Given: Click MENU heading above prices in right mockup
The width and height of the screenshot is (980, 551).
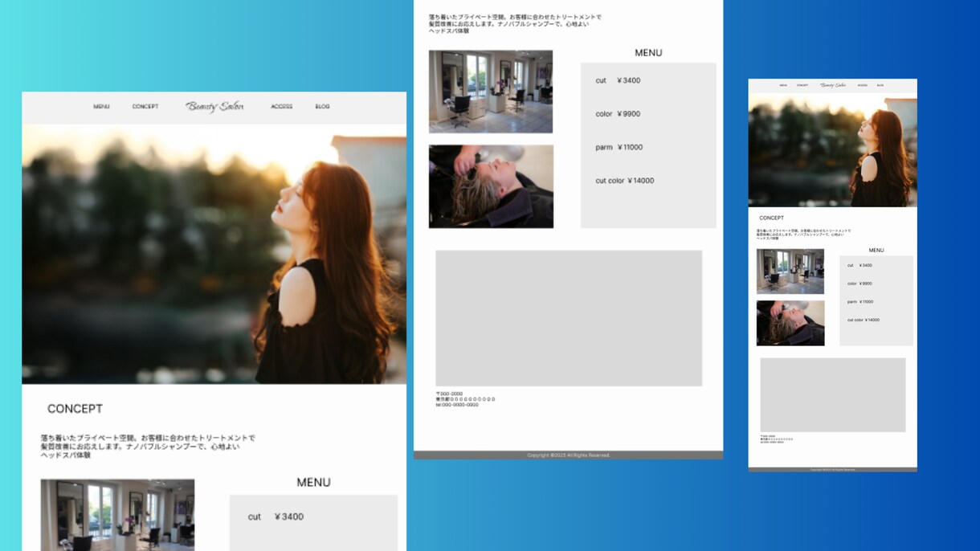Looking at the screenshot, I should click(x=876, y=251).
